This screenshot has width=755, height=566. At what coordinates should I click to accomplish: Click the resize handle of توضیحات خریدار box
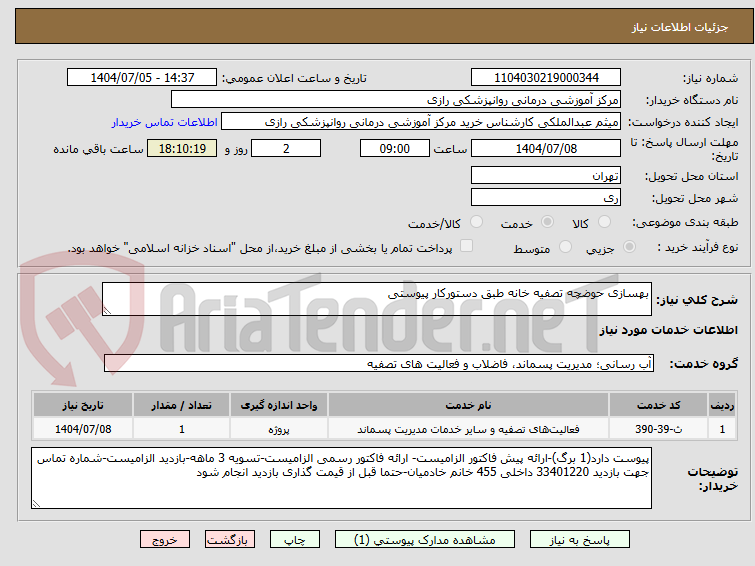click(37, 503)
